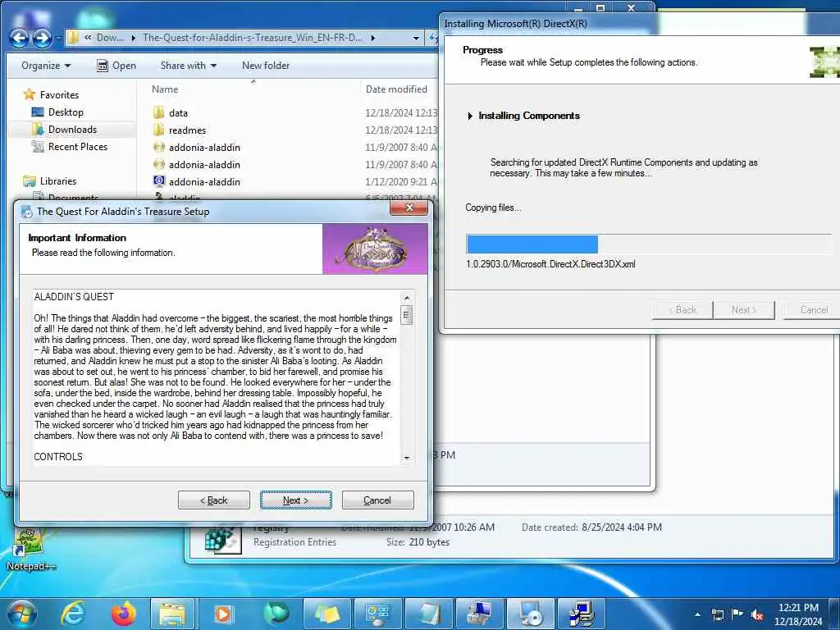The width and height of the screenshot is (840, 630).
Task: Click Next in Aladdin's Treasure Setup
Action: pos(295,500)
